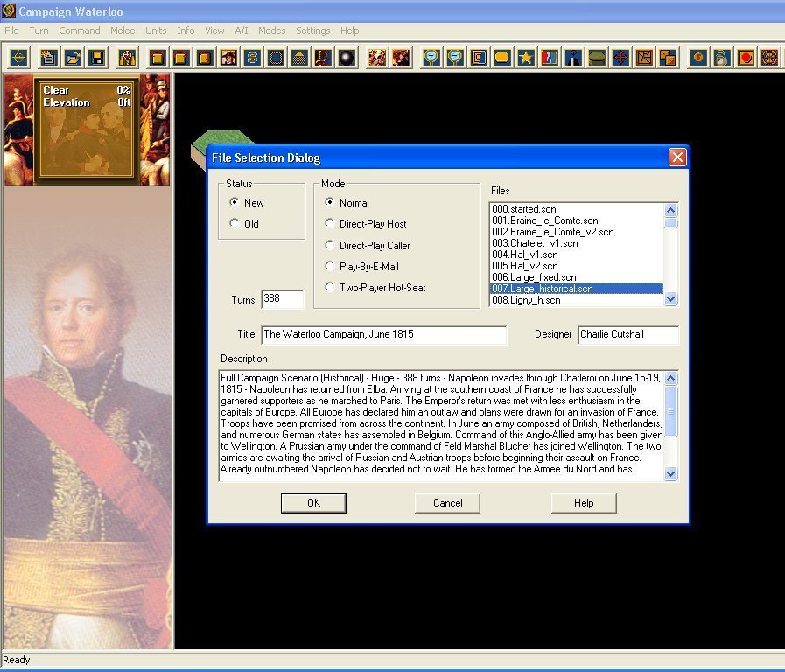785x672 pixels.
Task: Click the black cannonball toolbar icon
Action: click(347, 59)
